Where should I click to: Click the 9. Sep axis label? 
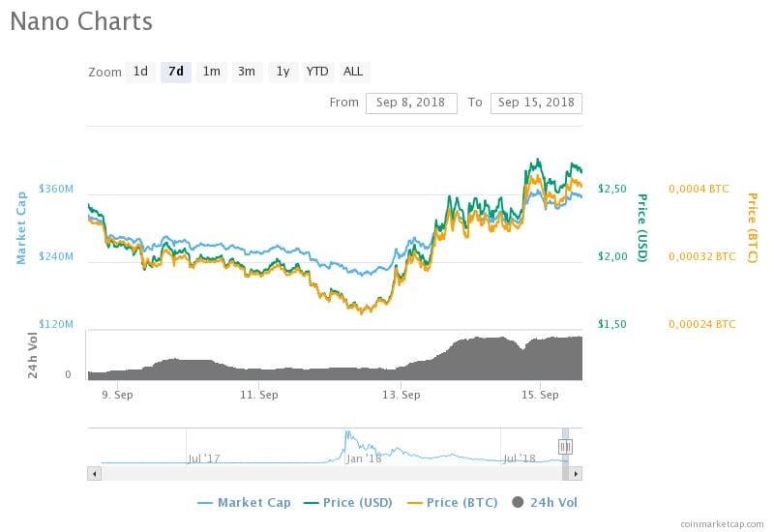[117, 395]
